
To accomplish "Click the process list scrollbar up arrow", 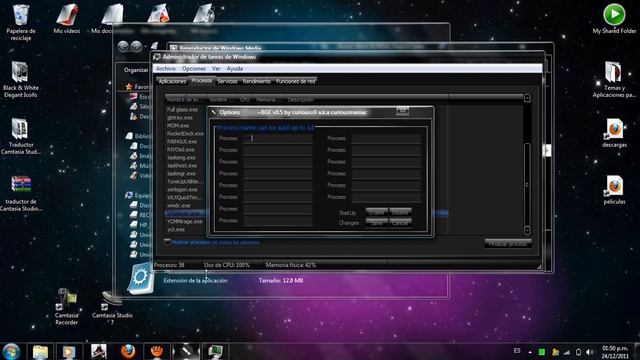I will (527, 98).
